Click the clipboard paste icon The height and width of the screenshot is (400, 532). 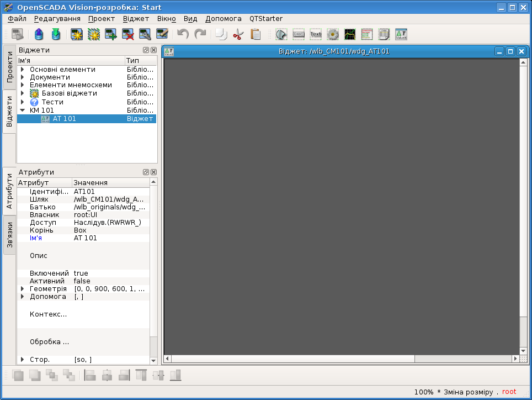(x=256, y=34)
